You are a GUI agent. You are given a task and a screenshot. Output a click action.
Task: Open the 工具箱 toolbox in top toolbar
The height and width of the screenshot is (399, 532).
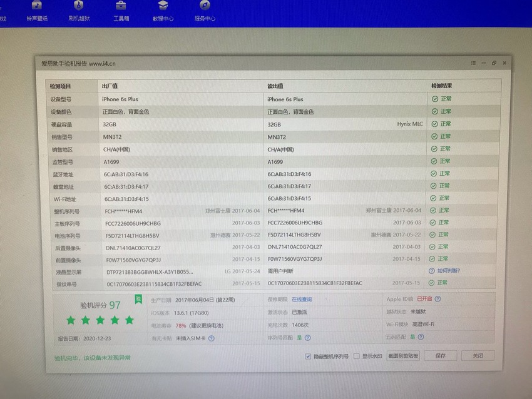(x=121, y=11)
